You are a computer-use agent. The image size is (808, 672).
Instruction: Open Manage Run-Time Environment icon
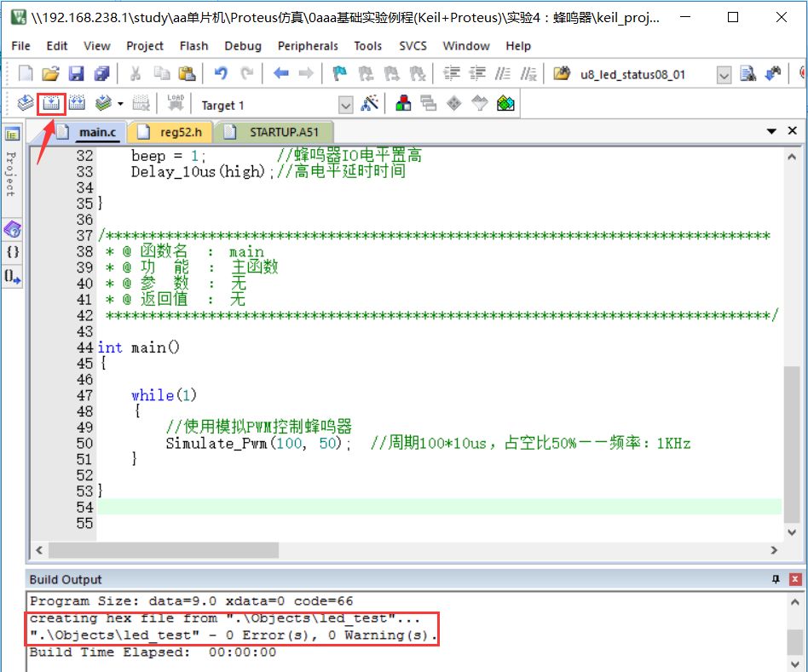pos(454,104)
